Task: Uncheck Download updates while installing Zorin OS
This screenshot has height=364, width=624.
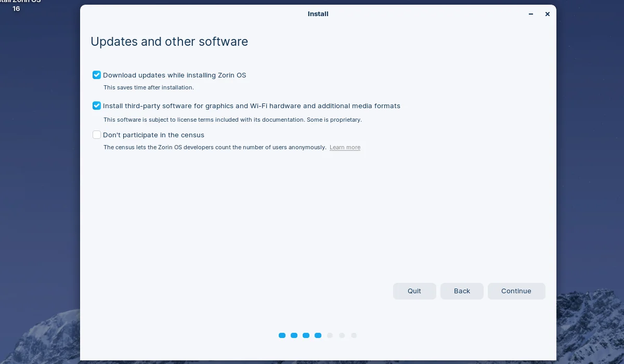Action: (97, 75)
